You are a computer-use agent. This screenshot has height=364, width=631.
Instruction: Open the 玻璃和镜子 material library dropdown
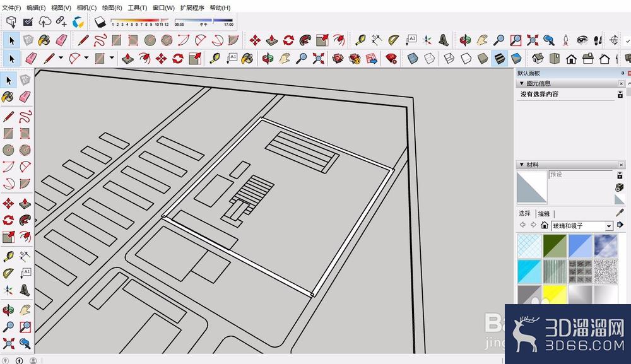609,226
